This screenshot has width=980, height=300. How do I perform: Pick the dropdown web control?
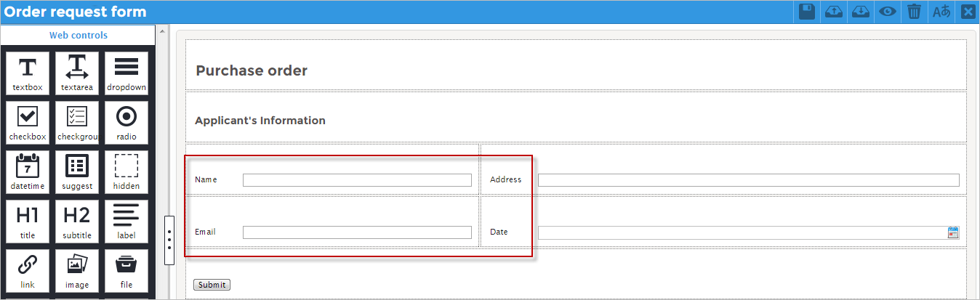tap(126, 73)
